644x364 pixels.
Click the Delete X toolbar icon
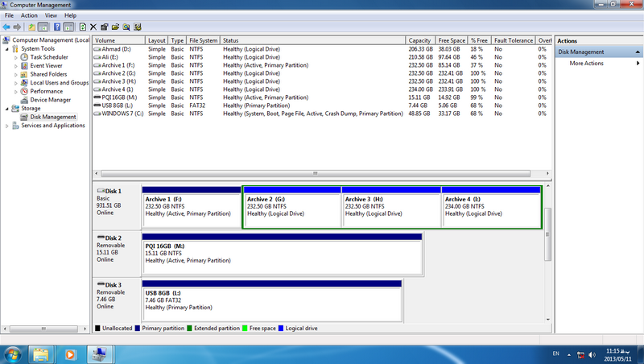click(93, 27)
